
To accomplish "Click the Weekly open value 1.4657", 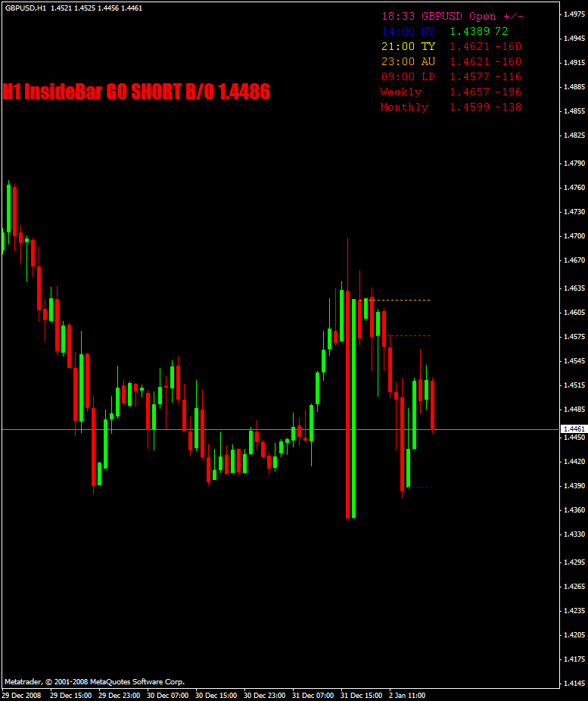I will point(470,92).
